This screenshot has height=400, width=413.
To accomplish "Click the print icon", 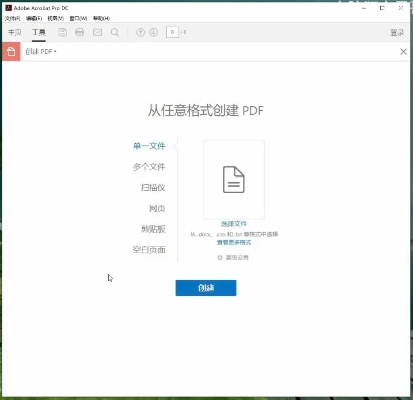I will (x=80, y=32).
